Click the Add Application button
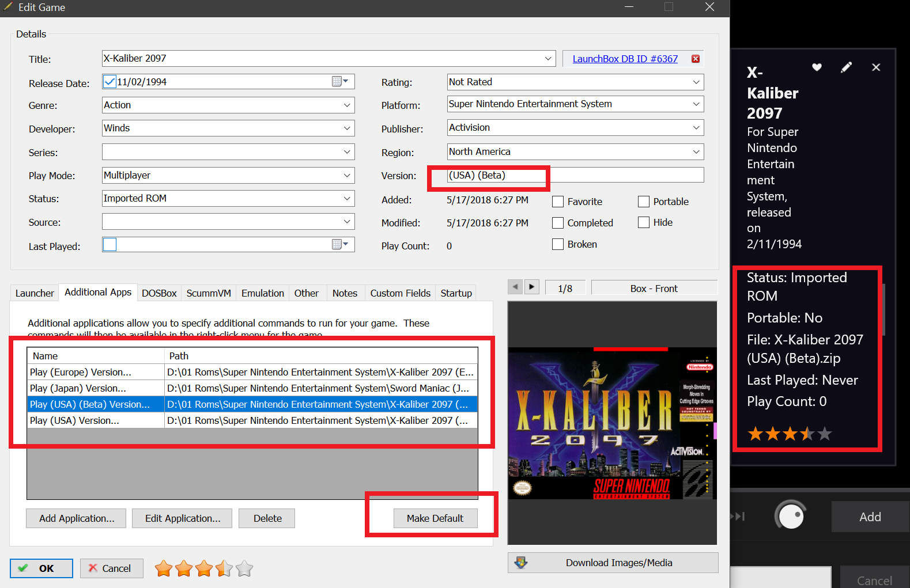 77,518
